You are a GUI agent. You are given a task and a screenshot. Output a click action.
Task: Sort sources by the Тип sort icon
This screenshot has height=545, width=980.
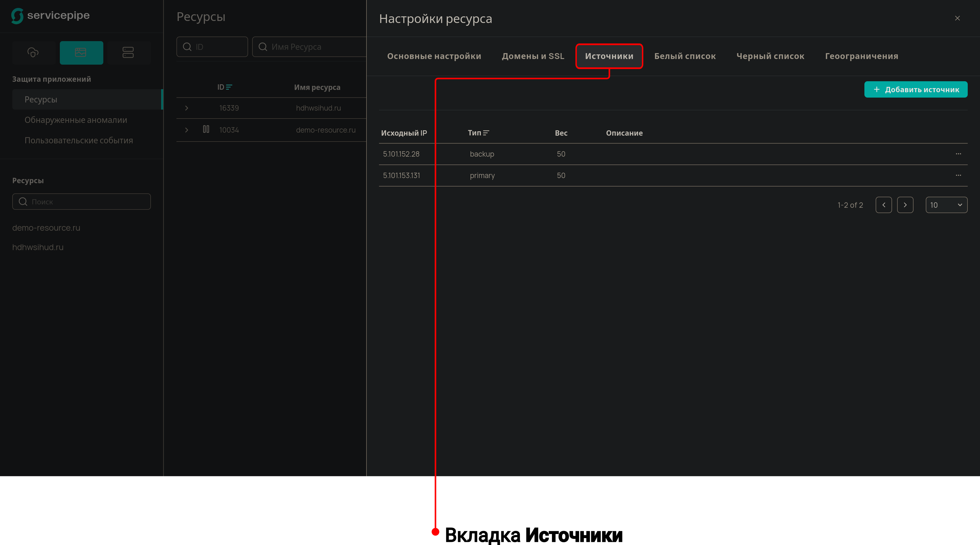[486, 133]
